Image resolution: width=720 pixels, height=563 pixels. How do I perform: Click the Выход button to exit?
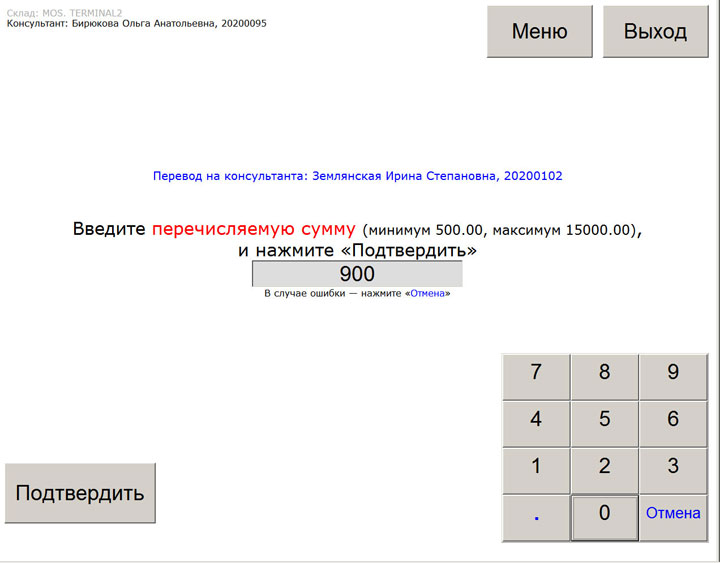tap(656, 32)
